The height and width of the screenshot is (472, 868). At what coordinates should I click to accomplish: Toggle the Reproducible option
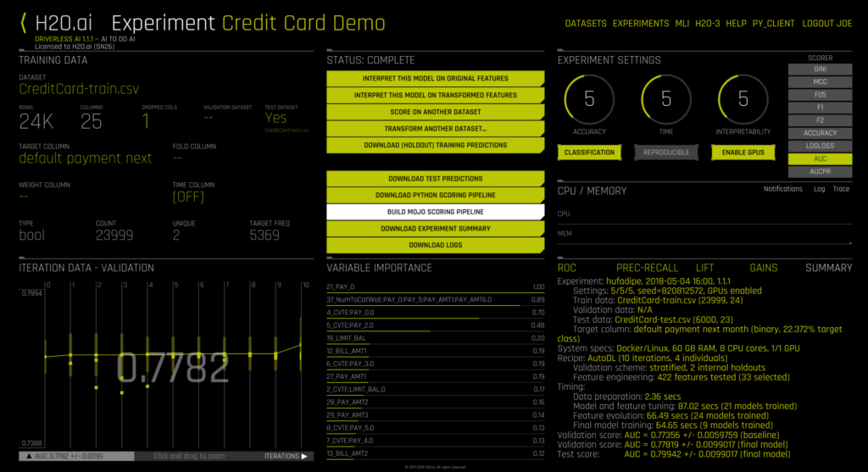point(666,153)
